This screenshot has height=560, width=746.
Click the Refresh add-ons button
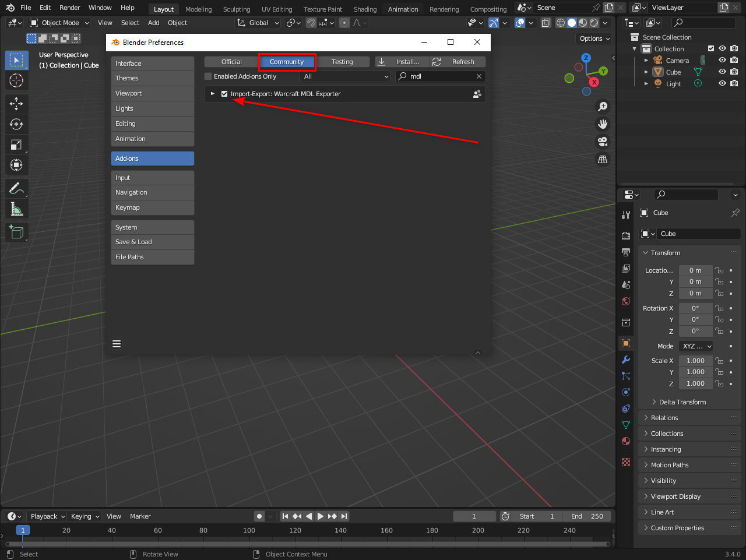458,62
